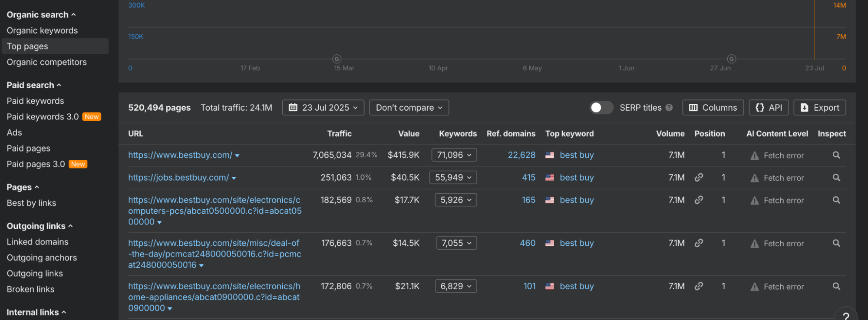Open the 23 Jul 2025 date dropdown
The width and height of the screenshot is (868, 320).
click(323, 108)
